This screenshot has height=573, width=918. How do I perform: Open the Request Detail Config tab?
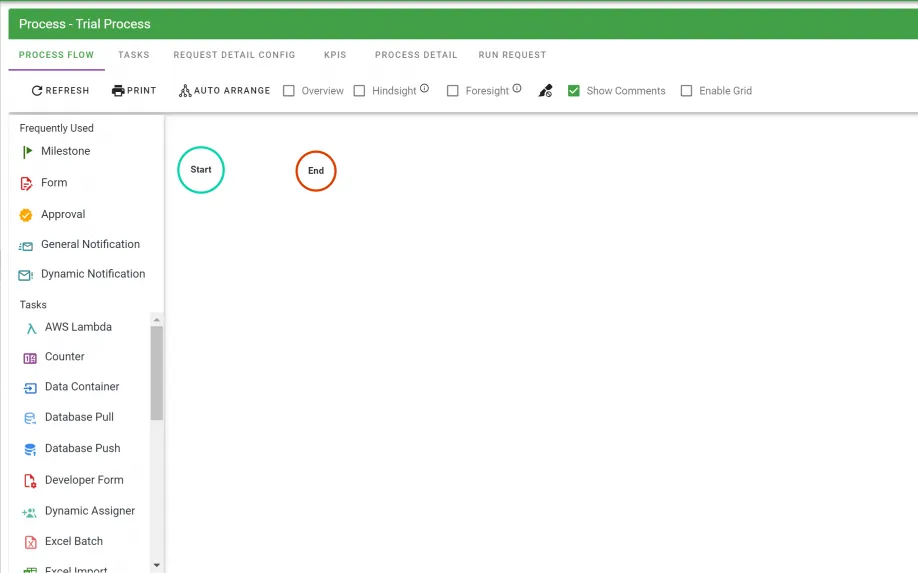[234, 55]
